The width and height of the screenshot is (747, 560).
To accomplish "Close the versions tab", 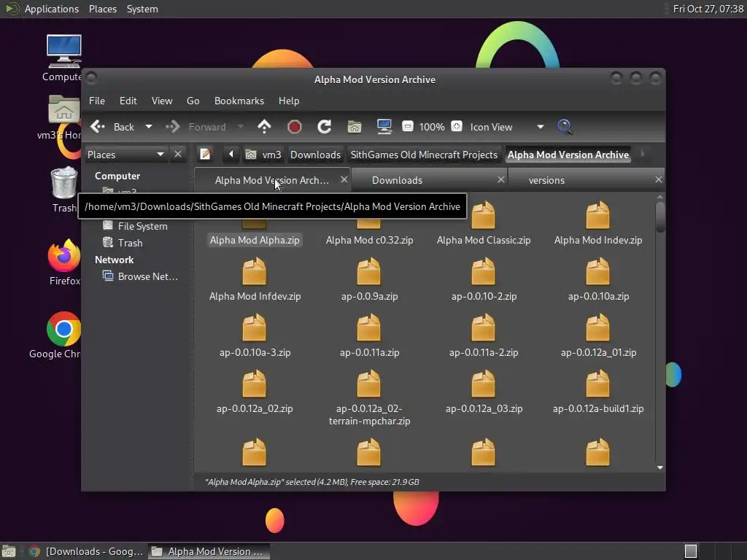I will 659,179.
